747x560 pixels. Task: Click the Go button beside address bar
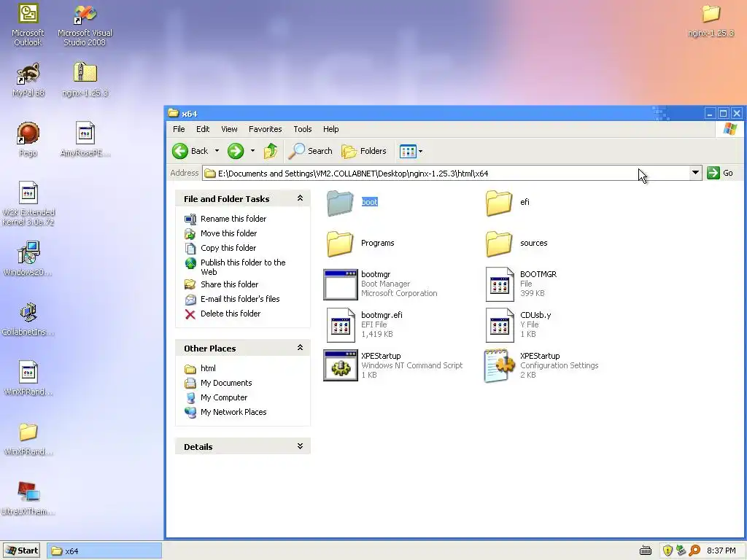click(x=720, y=173)
